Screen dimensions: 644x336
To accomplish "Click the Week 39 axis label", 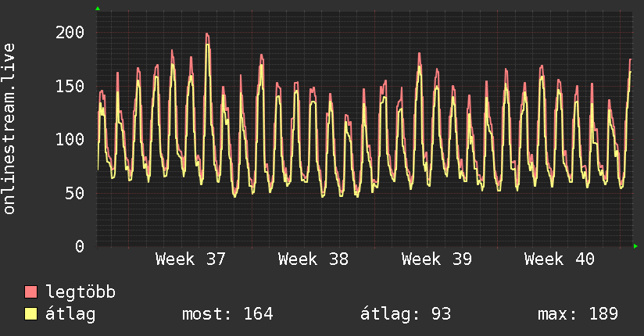I will coord(437,259).
